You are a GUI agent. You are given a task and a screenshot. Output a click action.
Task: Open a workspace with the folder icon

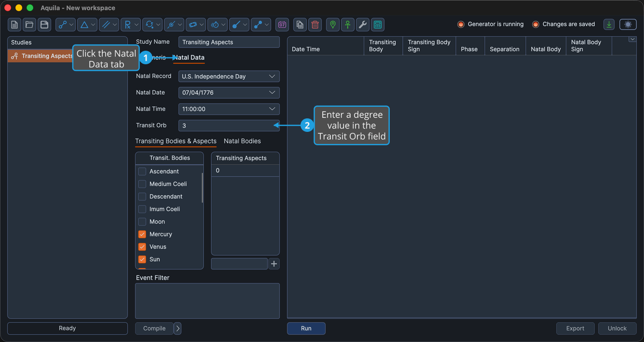point(29,25)
